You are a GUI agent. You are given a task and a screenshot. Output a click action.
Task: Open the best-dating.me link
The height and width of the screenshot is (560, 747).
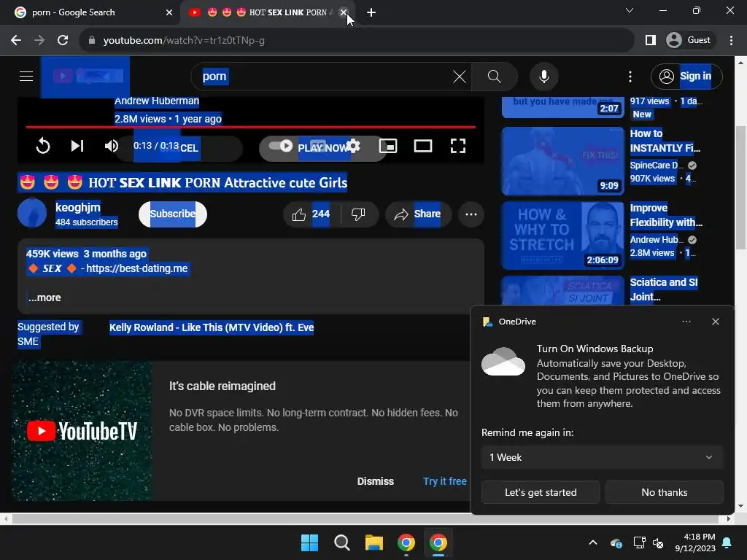pyautogui.click(x=136, y=268)
